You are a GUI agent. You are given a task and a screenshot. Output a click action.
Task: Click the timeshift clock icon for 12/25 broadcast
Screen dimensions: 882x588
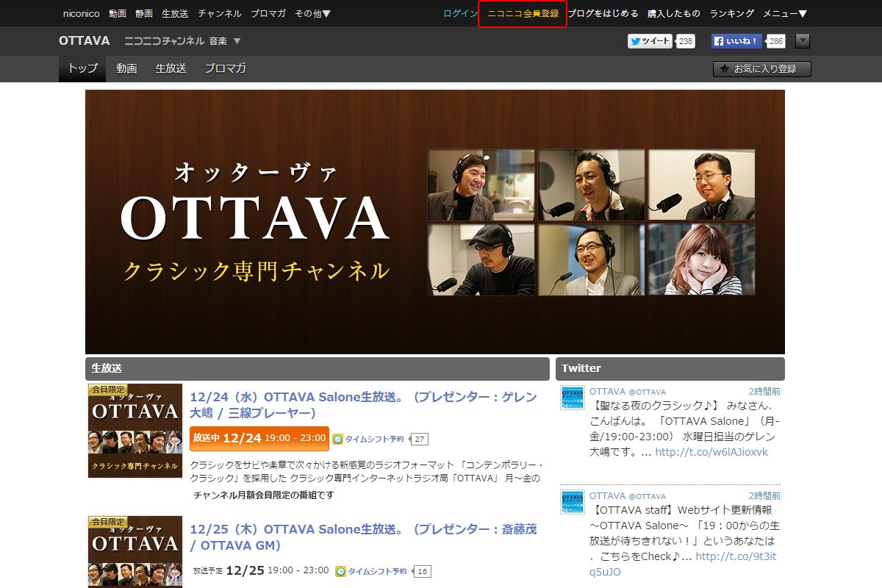point(340,571)
